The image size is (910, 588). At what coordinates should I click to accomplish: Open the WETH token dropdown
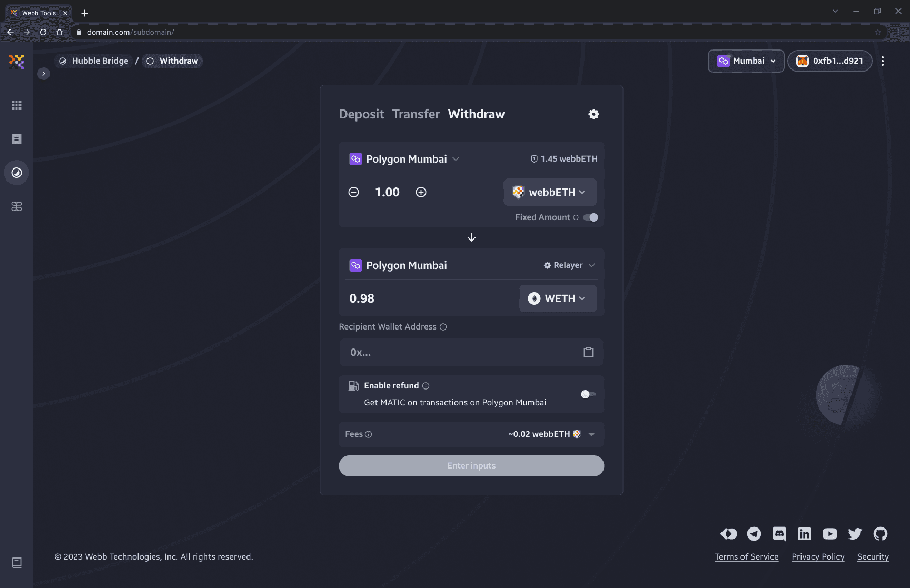pyautogui.click(x=558, y=298)
